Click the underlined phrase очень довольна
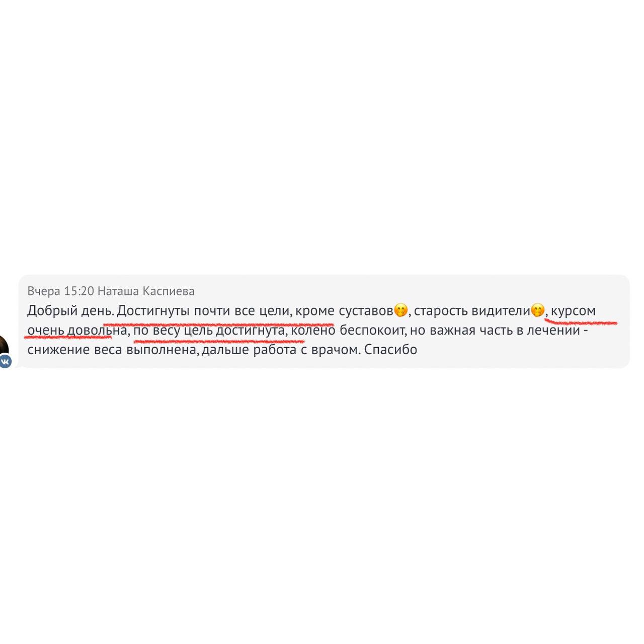Viewport: 644px width, 644px height. 77,331
